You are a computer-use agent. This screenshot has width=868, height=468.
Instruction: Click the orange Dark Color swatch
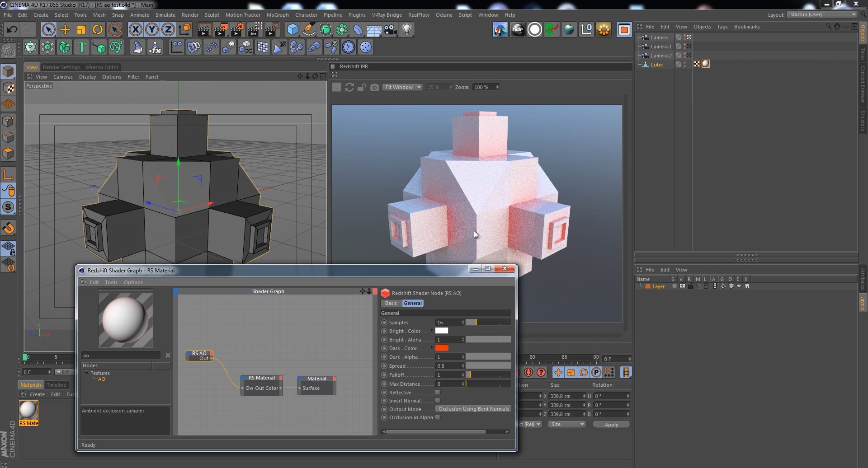pos(442,348)
